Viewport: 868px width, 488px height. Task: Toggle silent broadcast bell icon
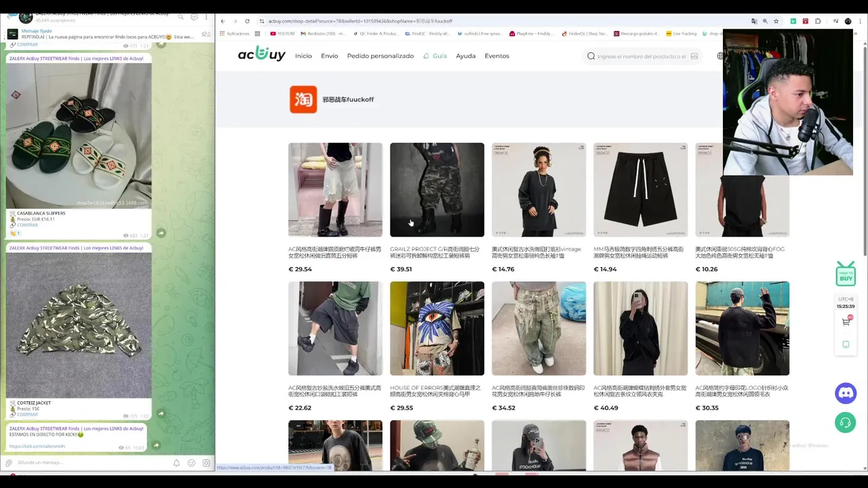[176, 463]
